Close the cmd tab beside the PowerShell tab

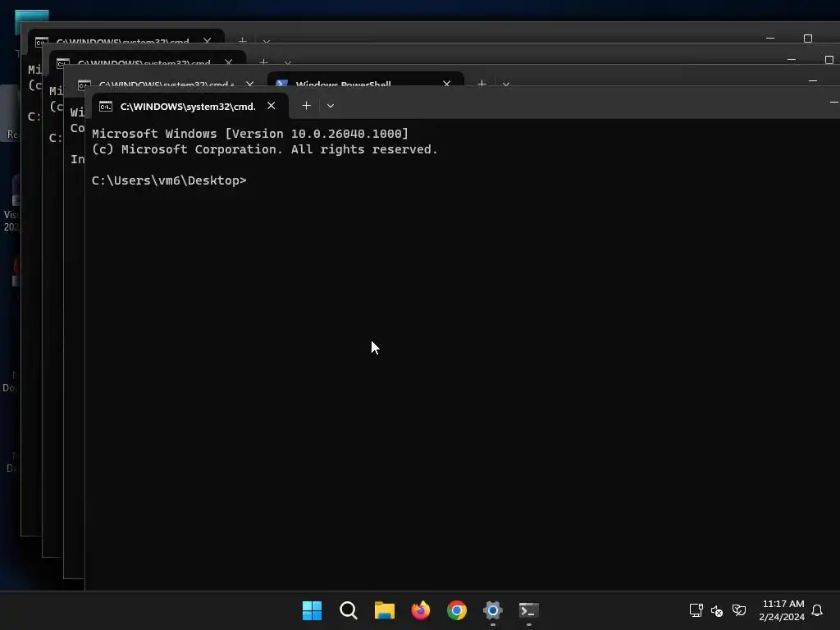(249, 84)
